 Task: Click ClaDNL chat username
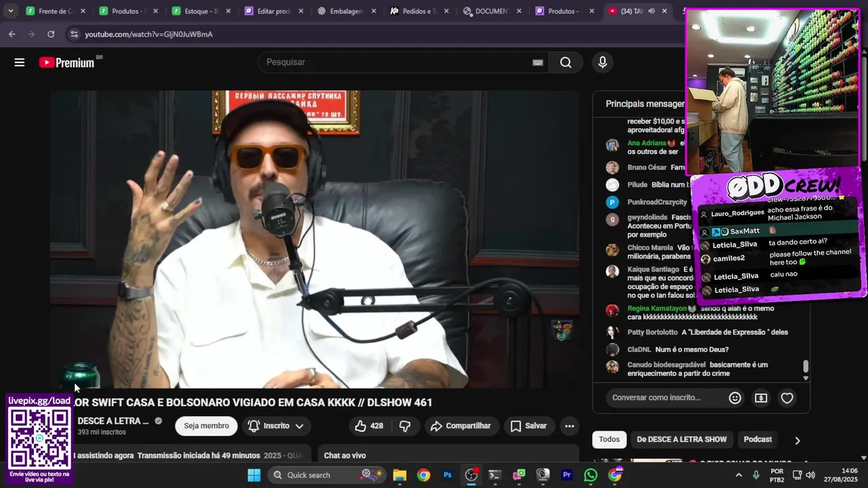(639, 350)
